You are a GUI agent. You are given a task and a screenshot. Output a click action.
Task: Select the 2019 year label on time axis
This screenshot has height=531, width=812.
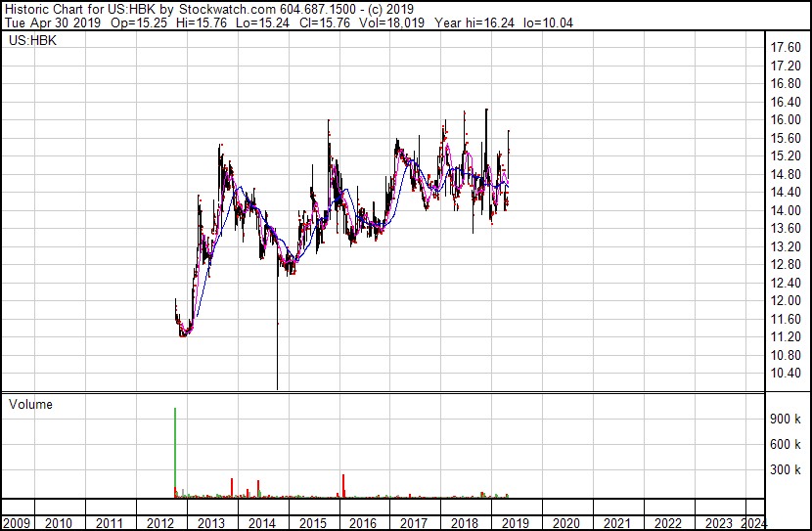[516, 523]
